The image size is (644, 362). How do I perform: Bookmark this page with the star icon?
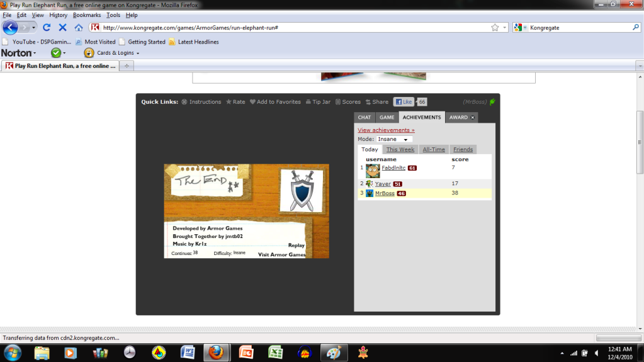click(495, 28)
